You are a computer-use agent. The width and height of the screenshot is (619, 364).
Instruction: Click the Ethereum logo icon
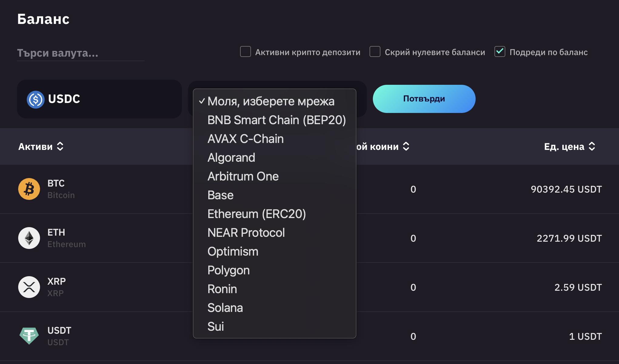[29, 238]
